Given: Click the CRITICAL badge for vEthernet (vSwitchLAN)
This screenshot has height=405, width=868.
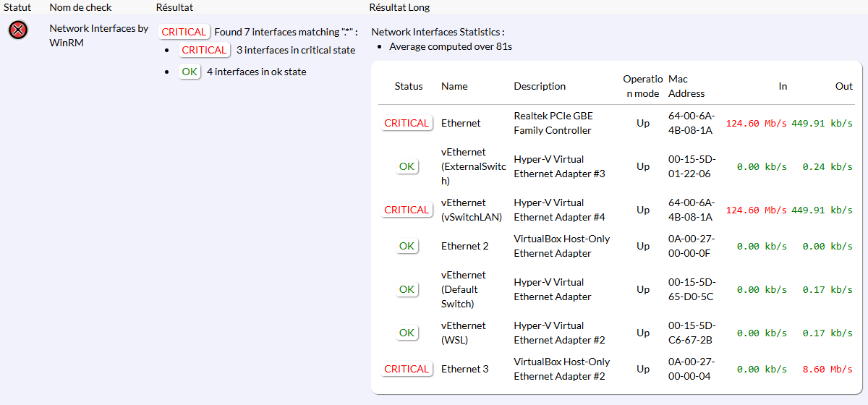Looking at the screenshot, I should [407, 210].
